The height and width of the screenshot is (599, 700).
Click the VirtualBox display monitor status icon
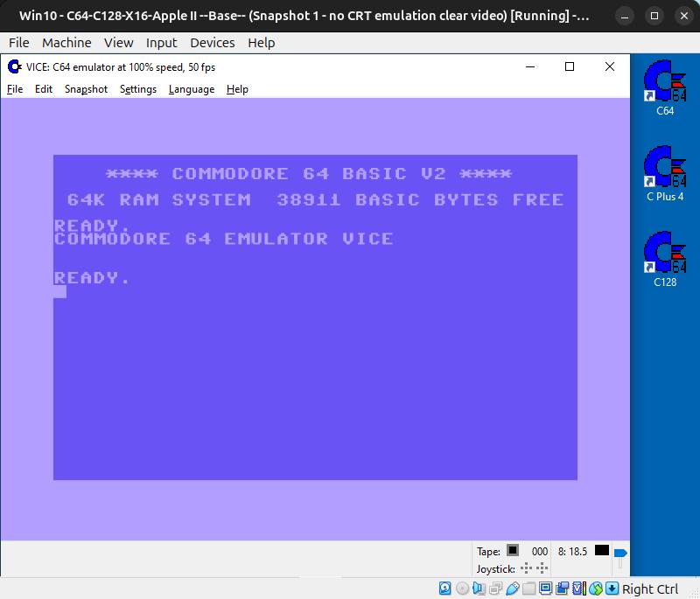tap(545, 589)
